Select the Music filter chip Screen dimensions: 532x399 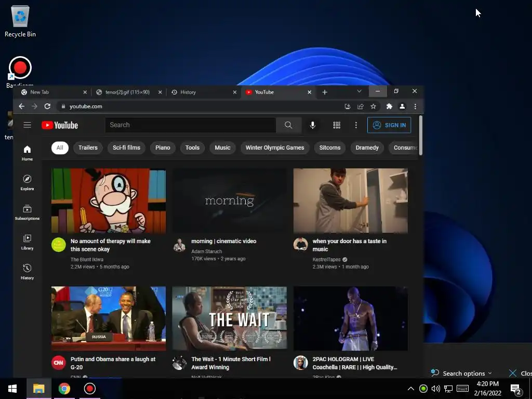pos(222,148)
